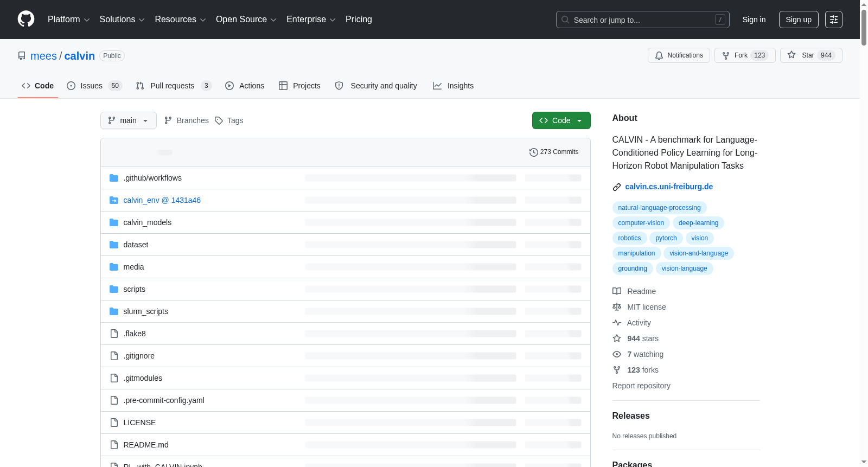Screen dimensions: 868x467
Task: Click the GitHub logo icon
Action: point(26,19)
